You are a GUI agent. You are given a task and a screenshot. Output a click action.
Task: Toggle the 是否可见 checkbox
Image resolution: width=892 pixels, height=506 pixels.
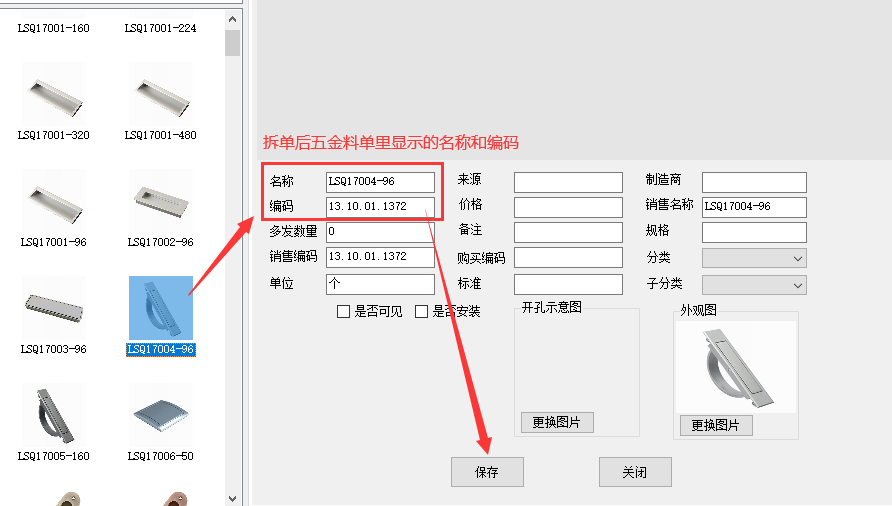point(343,311)
